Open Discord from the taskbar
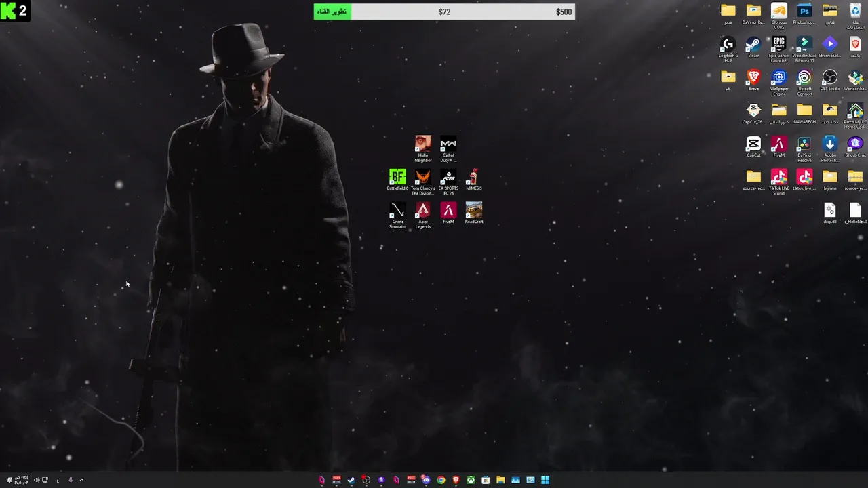The width and height of the screenshot is (868, 488). 426,480
